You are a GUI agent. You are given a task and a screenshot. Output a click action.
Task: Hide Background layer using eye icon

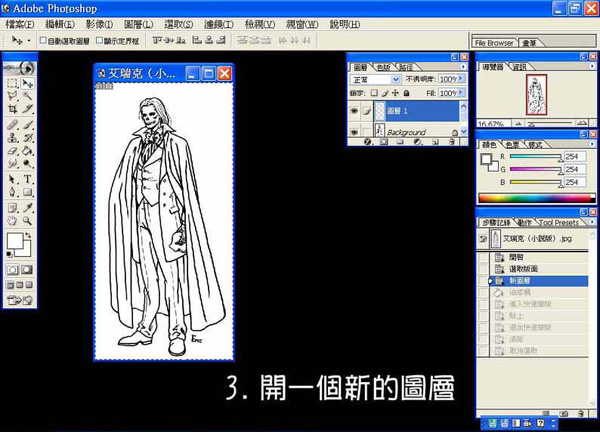point(354,132)
